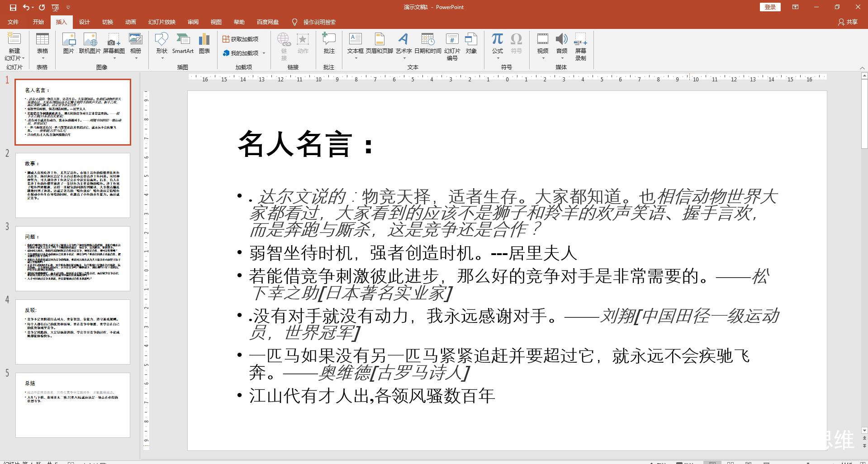Sign in with the 登录 button
This screenshot has height=464, width=868.
pyautogui.click(x=769, y=7)
